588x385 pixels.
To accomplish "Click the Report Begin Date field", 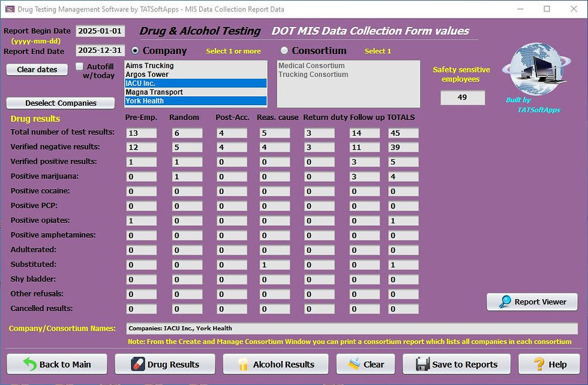I will tap(100, 31).
